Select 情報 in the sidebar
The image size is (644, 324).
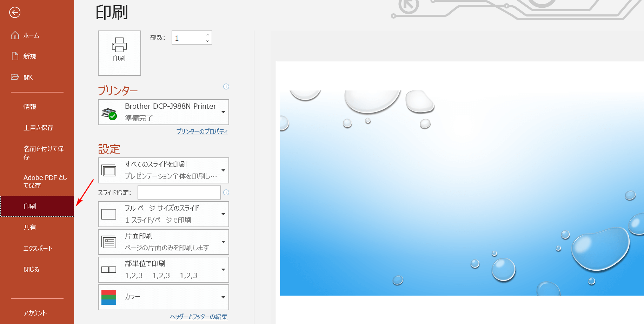click(37, 107)
